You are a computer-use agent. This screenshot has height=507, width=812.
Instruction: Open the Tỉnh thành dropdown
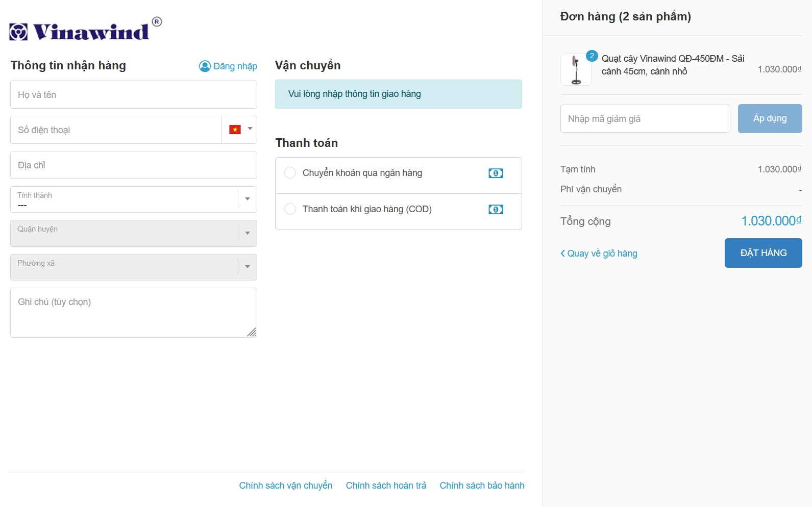[x=133, y=199]
